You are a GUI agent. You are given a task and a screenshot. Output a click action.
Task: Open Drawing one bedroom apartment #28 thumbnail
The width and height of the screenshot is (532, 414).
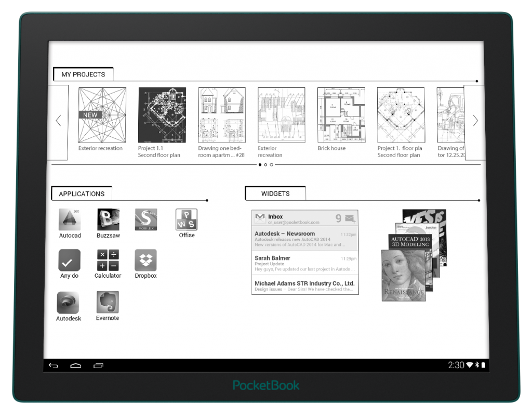click(222, 115)
